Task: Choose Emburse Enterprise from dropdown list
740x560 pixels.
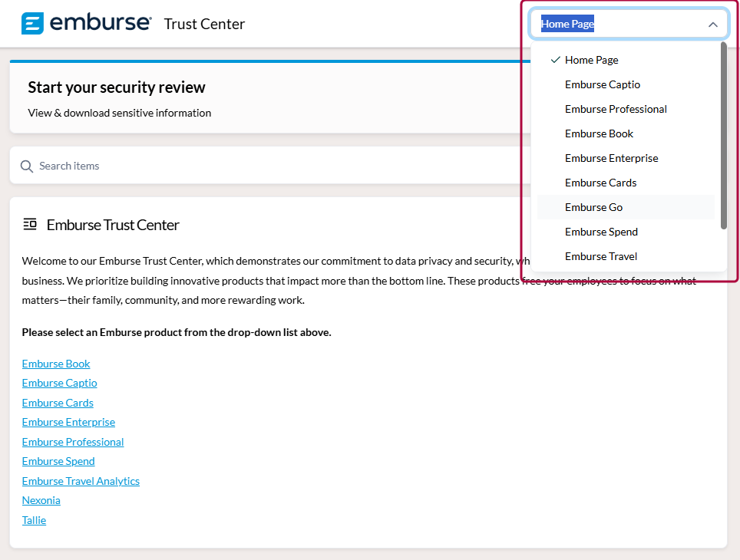Action: [626, 158]
